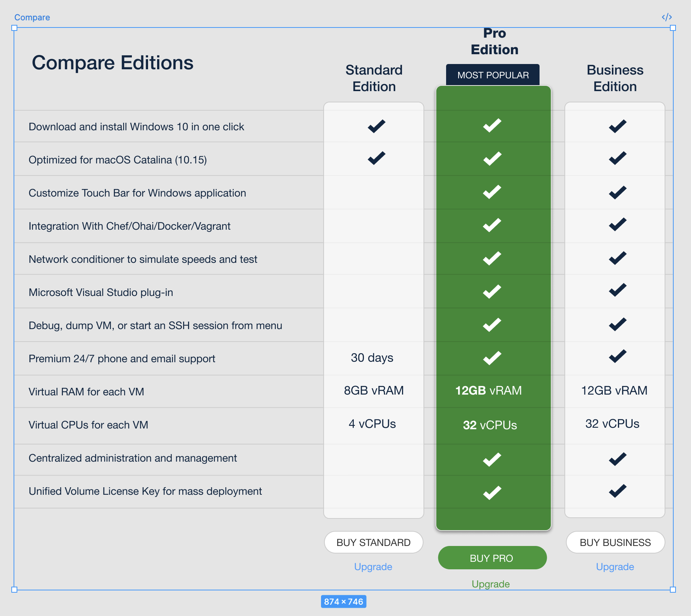Screen dimensions: 691x616
Task: Click Business checkmark for Visual Studio plug-in
Action: 618,290
